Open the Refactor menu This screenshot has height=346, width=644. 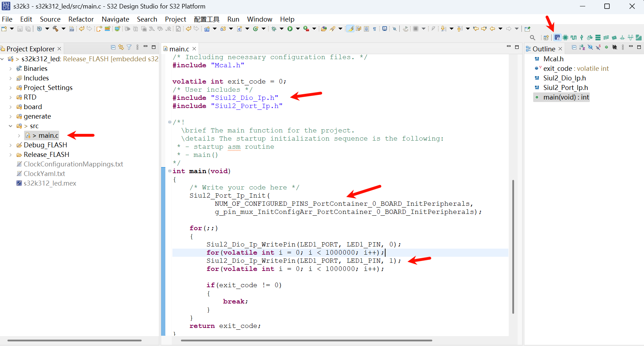81,19
